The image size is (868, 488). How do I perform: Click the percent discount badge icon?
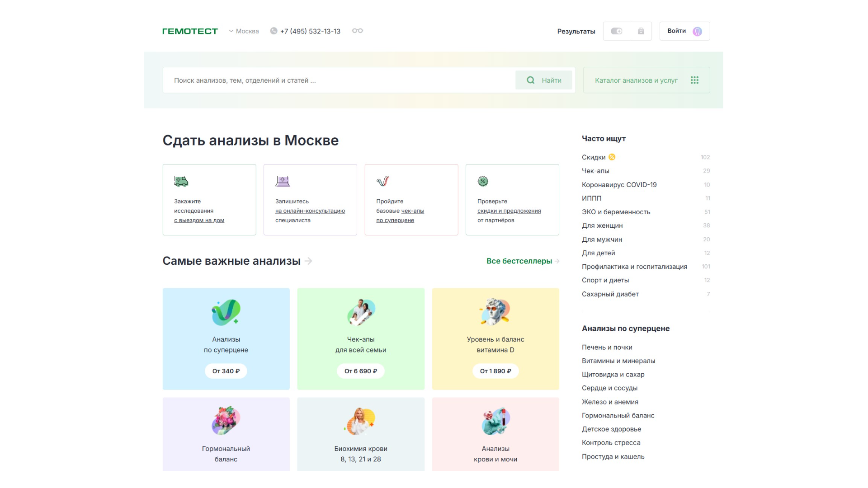coord(483,181)
